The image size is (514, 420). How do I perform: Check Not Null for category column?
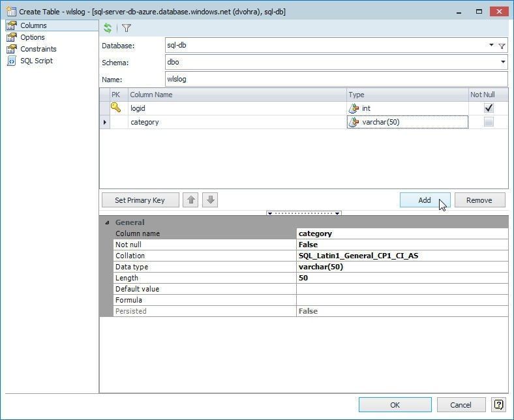point(489,122)
